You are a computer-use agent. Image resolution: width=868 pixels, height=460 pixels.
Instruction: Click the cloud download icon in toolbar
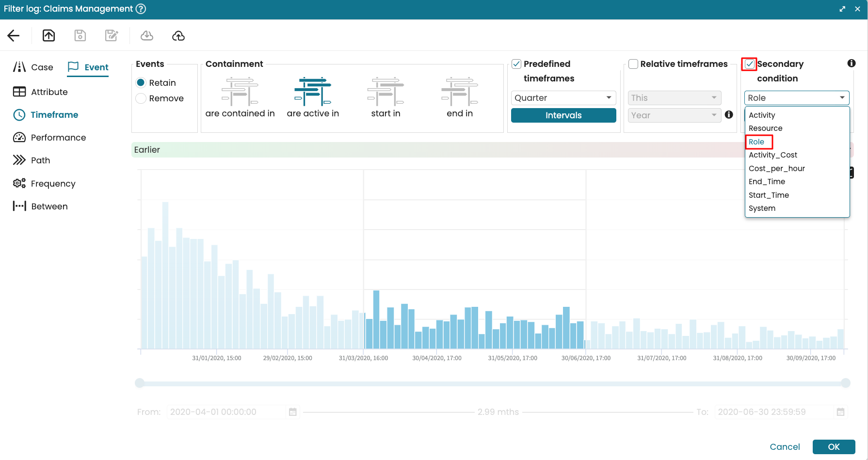click(x=147, y=35)
